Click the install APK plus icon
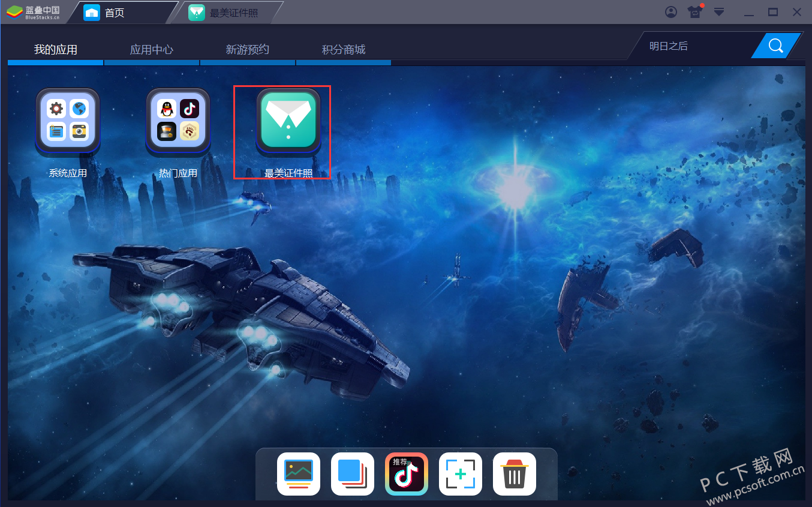Viewport: 812px width, 507px height. click(461, 474)
